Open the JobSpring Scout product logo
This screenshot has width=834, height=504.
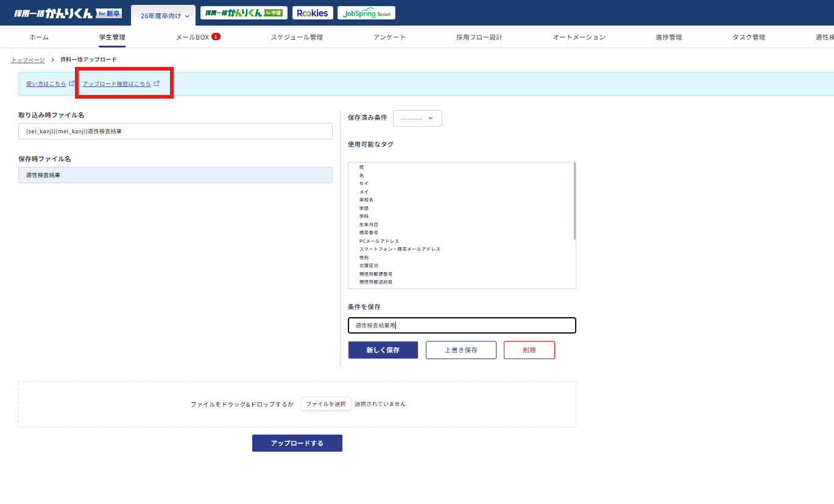[x=366, y=13]
